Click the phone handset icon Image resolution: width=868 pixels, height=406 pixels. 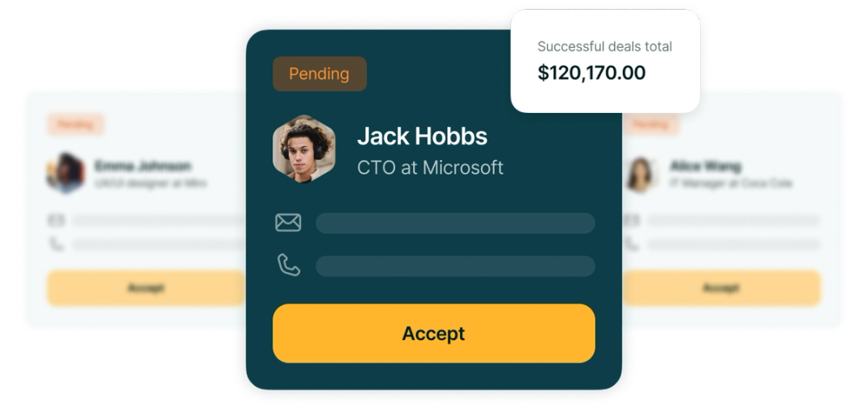tap(289, 265)
